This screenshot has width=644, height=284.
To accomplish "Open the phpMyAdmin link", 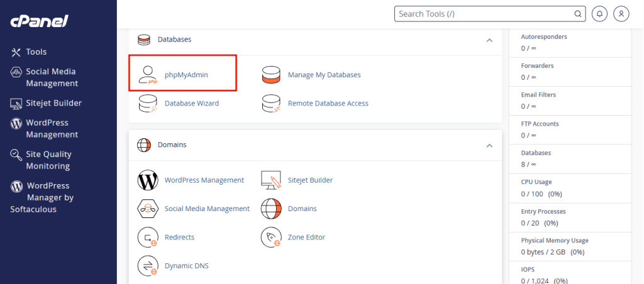I will pos(186,75).
